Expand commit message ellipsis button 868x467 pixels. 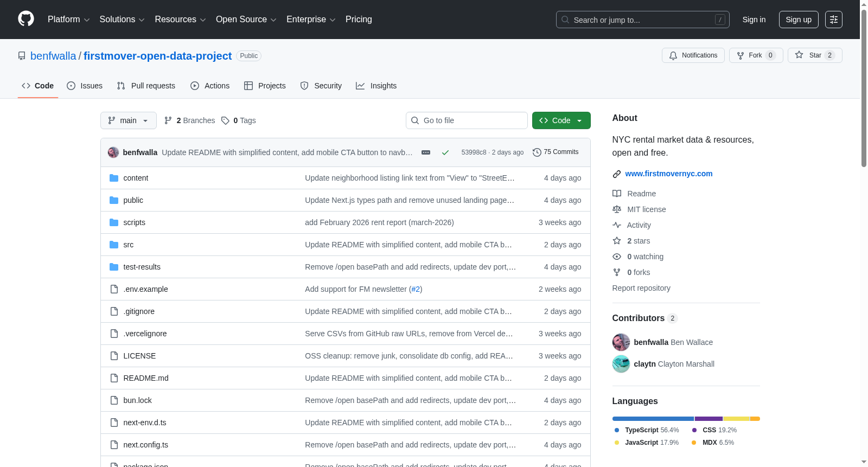(426, 152)
